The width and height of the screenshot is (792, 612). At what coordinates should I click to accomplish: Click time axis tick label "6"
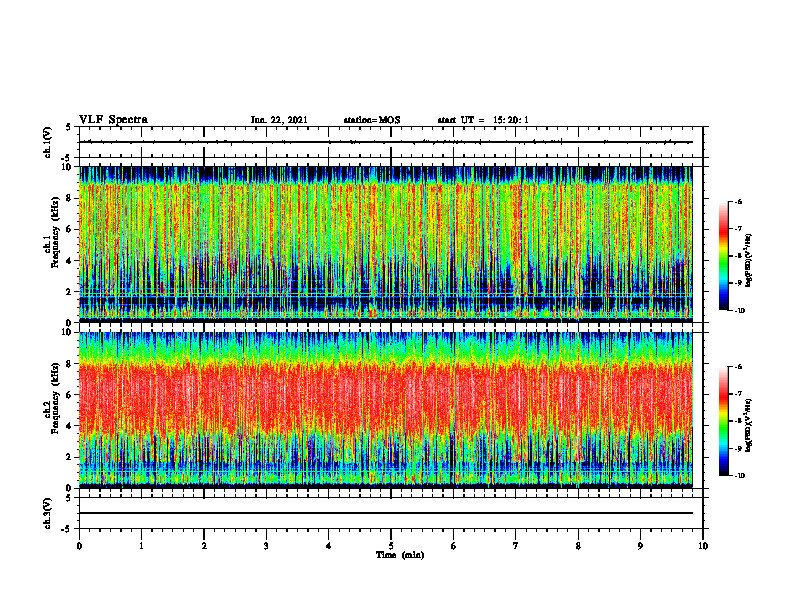pos(454,546)
